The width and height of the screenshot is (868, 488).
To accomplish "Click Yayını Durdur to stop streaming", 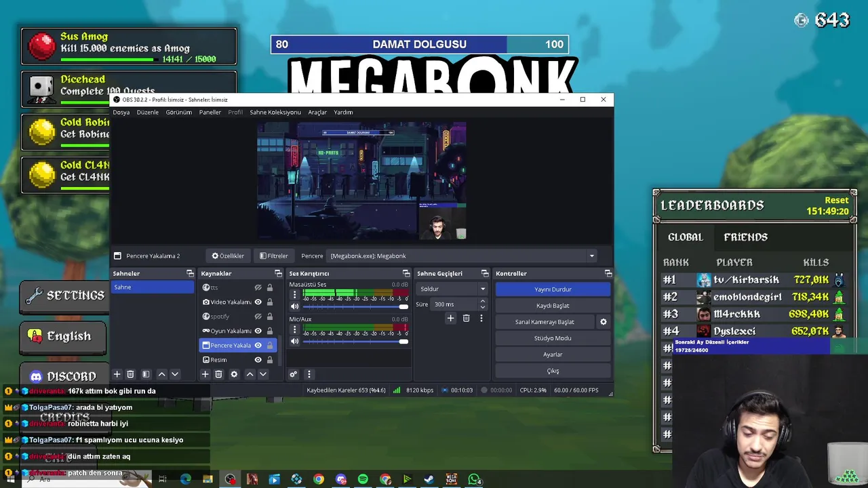I will pyautogui.click(x=553, y=289).
